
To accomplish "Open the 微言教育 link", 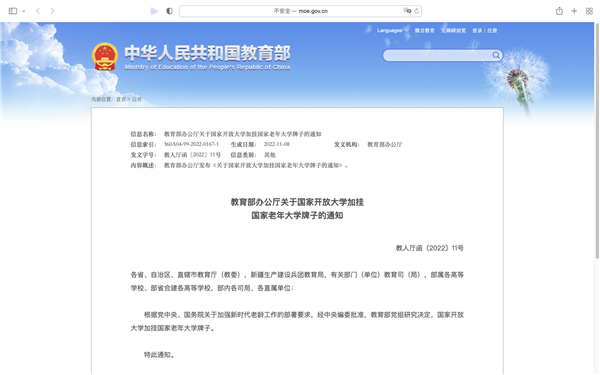I will 425,31.
